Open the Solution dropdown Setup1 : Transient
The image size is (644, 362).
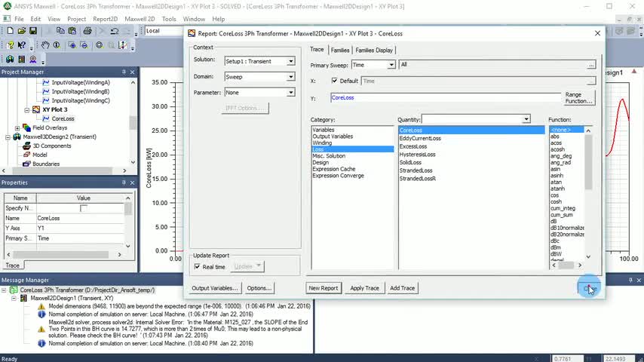291,61
